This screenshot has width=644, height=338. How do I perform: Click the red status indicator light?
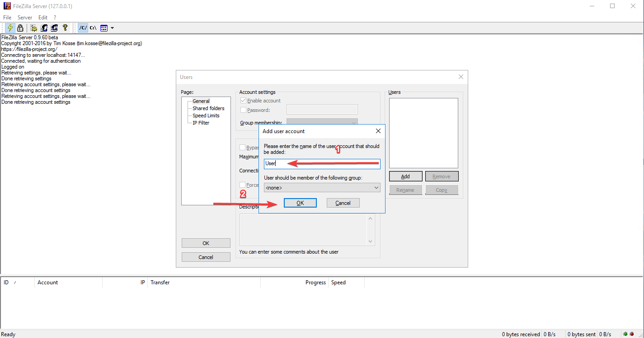click(x=632, y=334)
